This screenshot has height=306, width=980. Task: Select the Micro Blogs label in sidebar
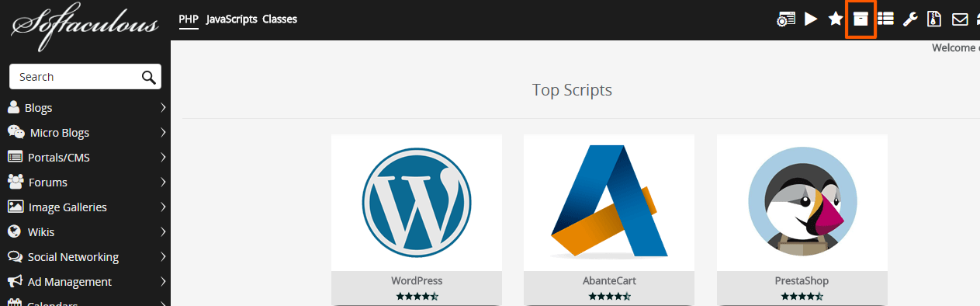pos(60,133)
